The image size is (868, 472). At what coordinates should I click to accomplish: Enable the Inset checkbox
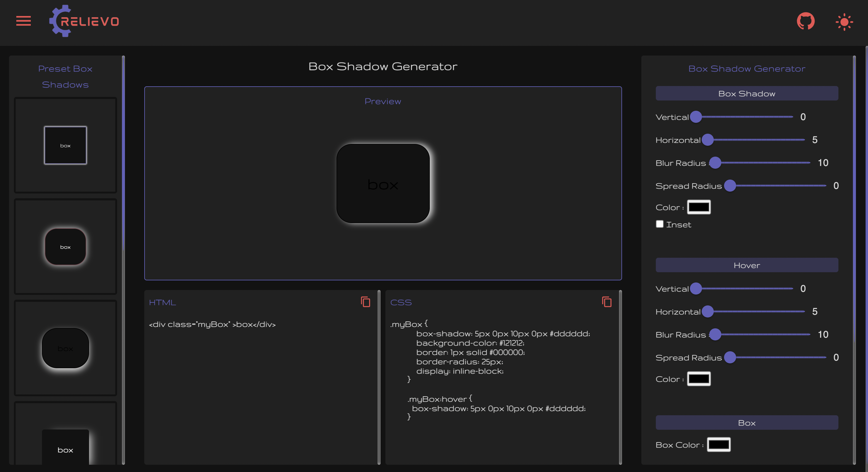tap(659, 224)
